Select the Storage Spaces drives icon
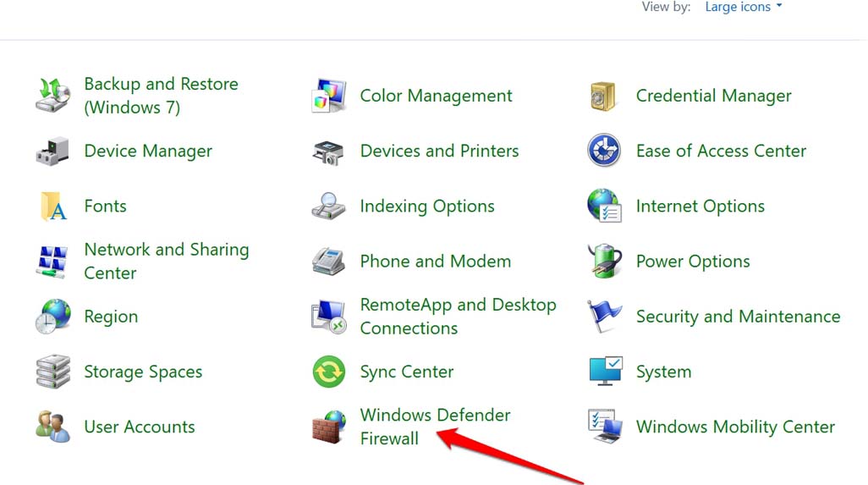 point(52,372)
